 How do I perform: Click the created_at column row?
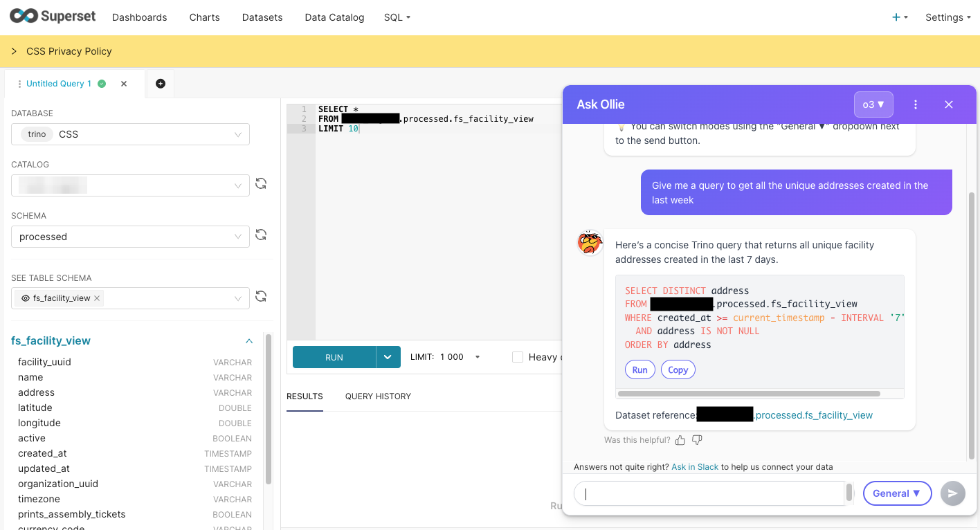[135, 453]
